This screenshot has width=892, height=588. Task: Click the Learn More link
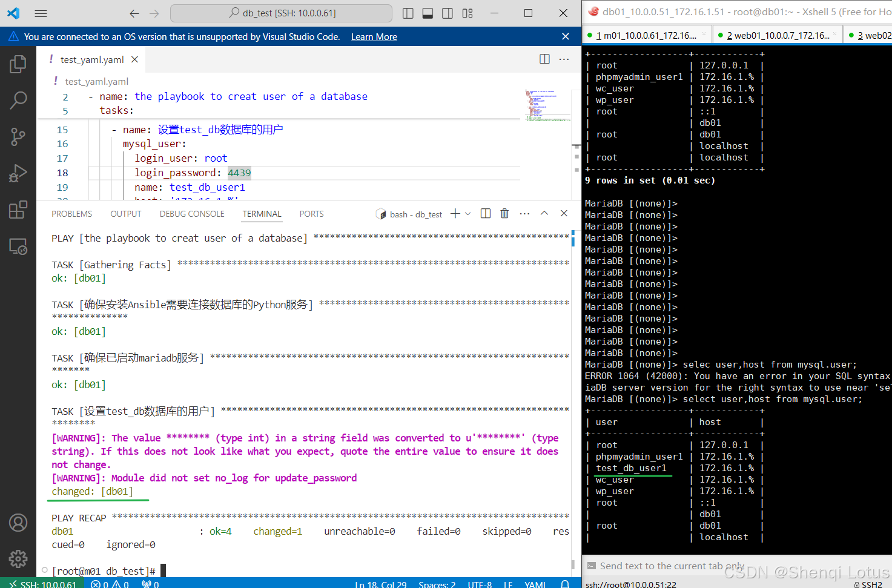point(374,37)
